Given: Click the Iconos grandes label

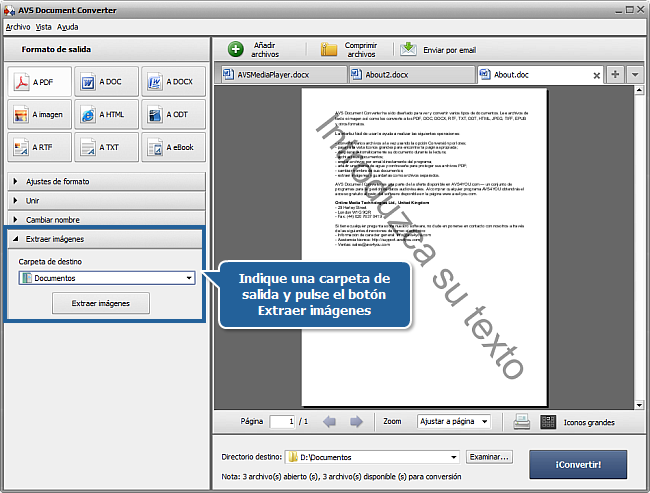Looking at the screenshot, I should click(x=589, y=423).
